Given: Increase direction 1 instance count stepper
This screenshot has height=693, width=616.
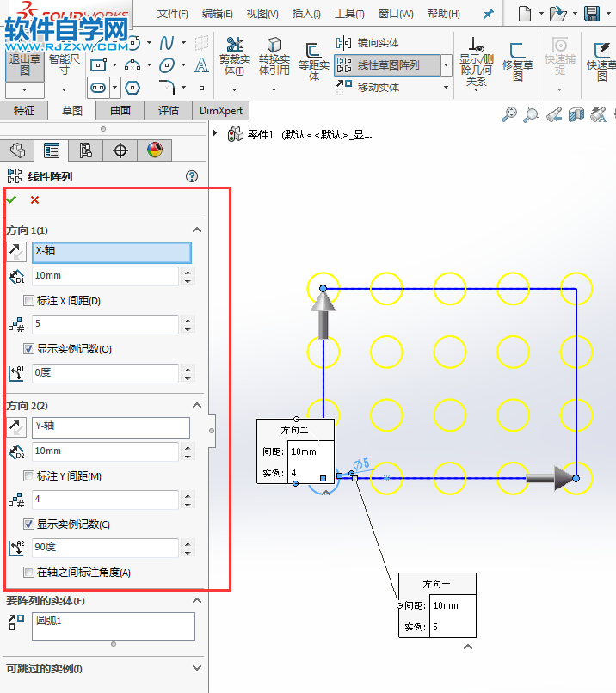Looking at the screenshot, I should (x=188, y=320).
